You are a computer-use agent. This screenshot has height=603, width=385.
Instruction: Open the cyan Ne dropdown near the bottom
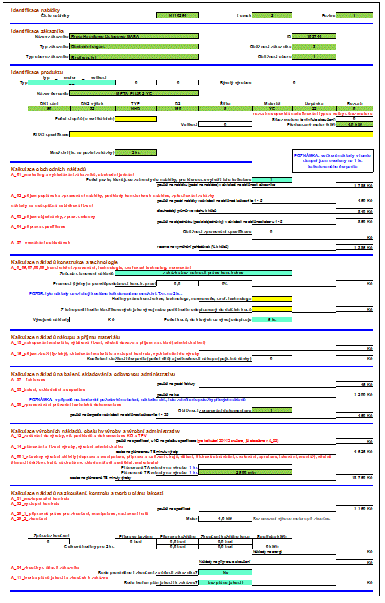click(225, 572)
